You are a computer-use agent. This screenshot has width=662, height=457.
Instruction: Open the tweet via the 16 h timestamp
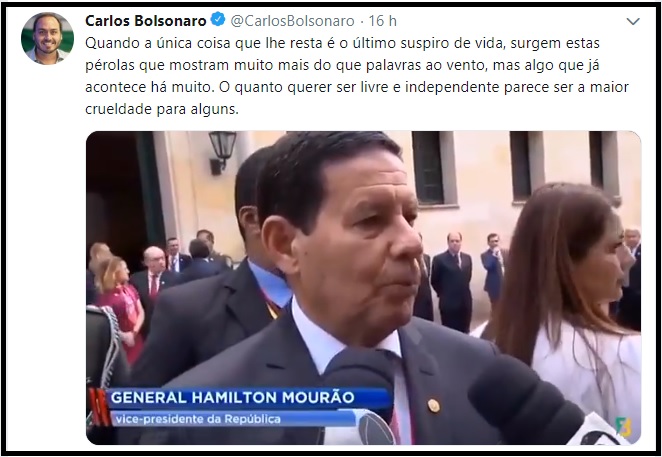click(x=383, y=21)
